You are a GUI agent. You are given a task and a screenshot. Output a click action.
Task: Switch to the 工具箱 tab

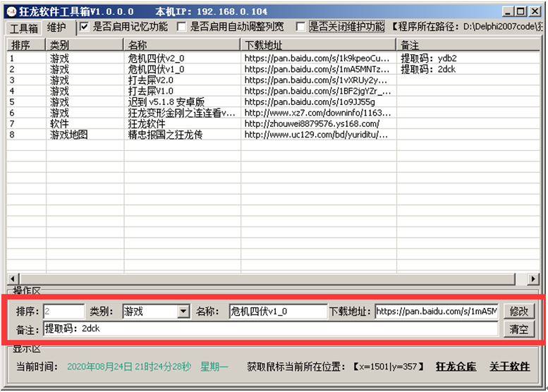point(23,28)
